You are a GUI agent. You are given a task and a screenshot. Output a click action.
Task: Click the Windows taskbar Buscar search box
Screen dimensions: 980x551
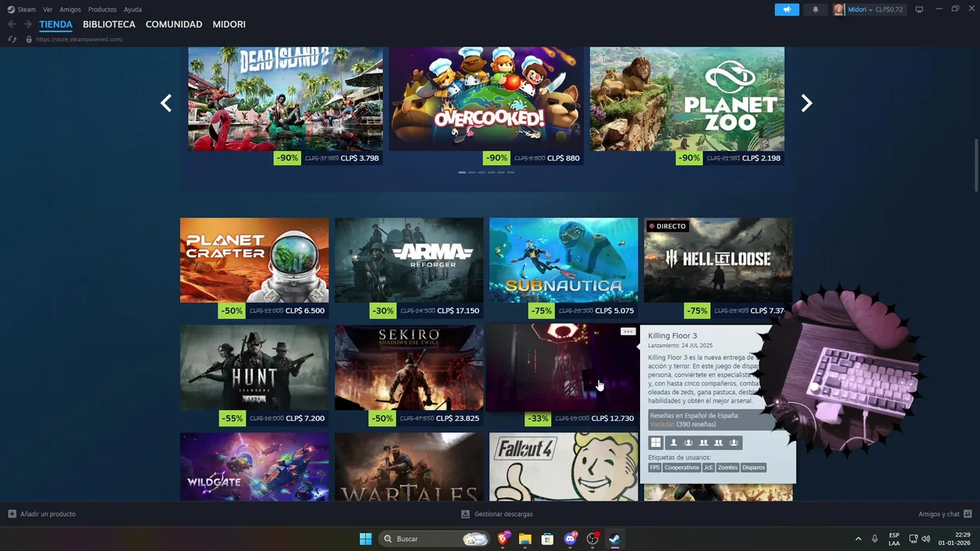point(435,539)
